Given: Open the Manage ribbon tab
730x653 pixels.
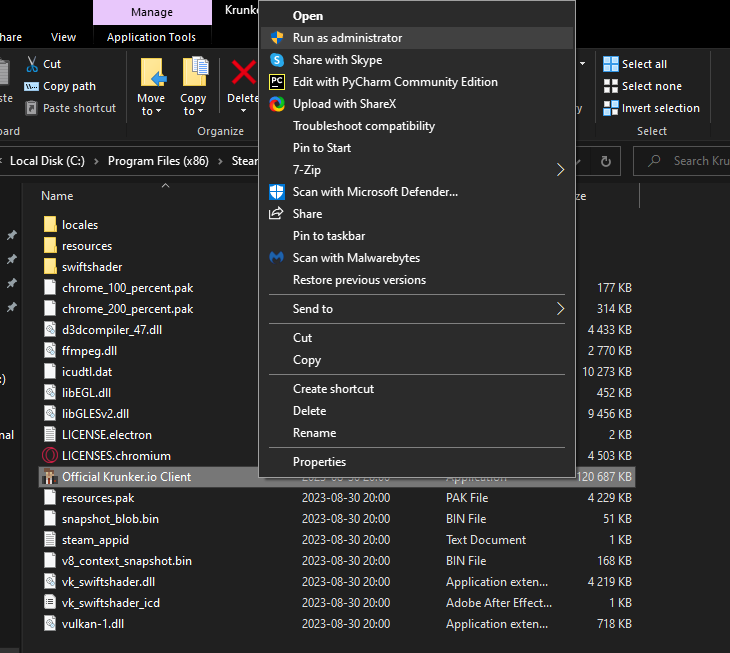Looking at the screenshot, I should (152, 12).
